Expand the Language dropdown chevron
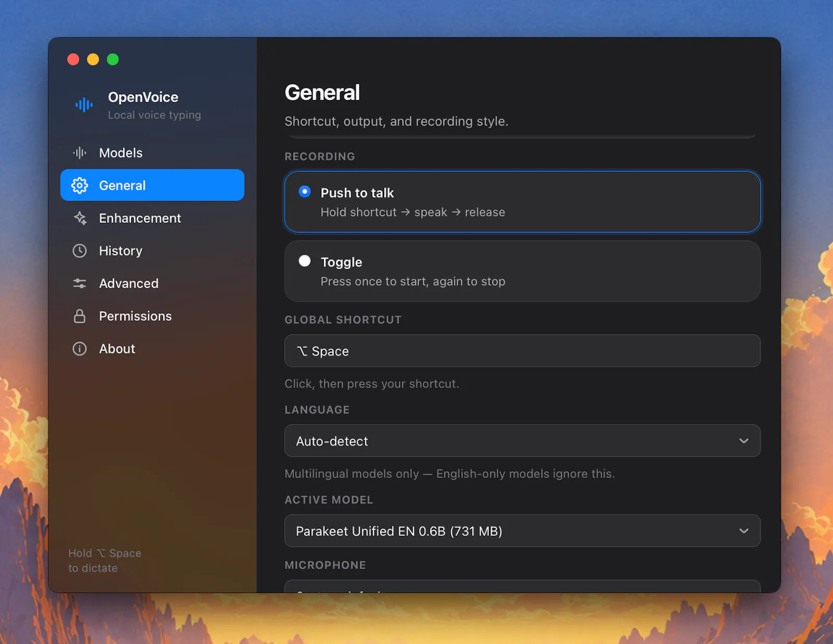Viewport: 833px width, 644px height. [x=743, y=441]
